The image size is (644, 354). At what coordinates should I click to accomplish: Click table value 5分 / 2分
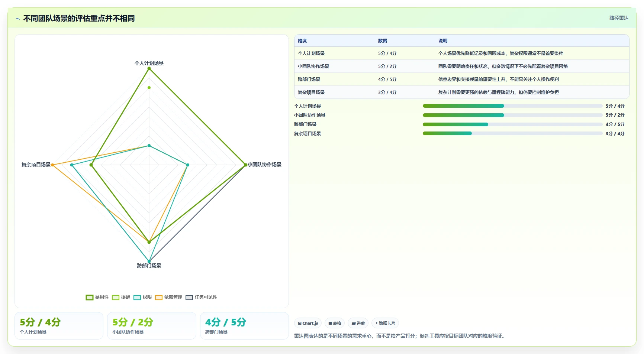tap(387, 66)
